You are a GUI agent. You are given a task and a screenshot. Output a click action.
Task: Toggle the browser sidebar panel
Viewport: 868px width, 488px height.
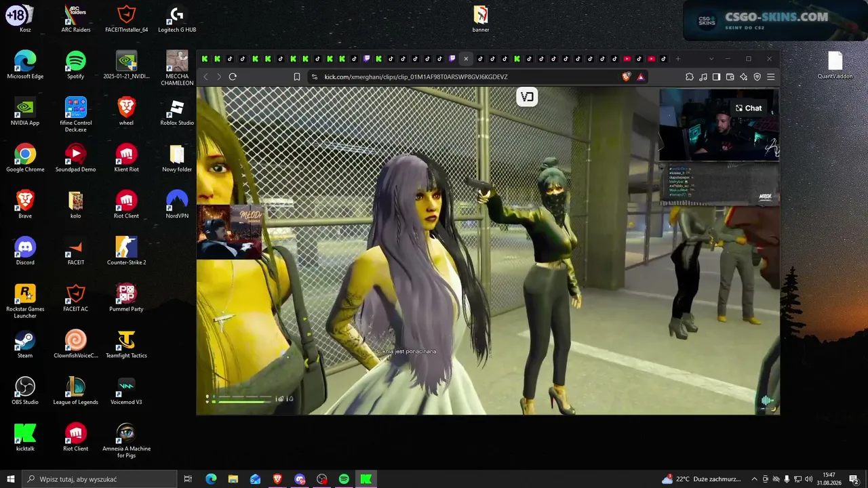coord(717,77)
